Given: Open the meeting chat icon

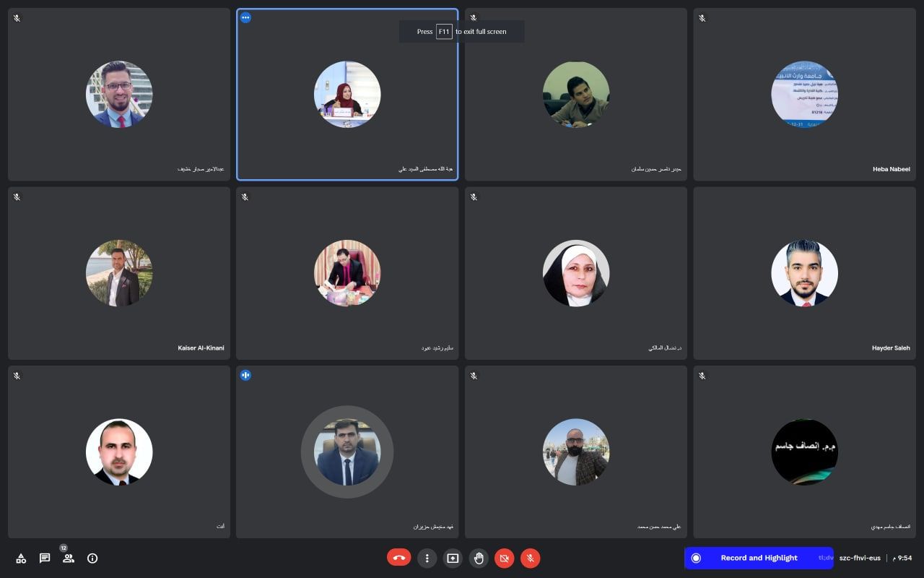Looking at the screenshot, I should point(45,558).
